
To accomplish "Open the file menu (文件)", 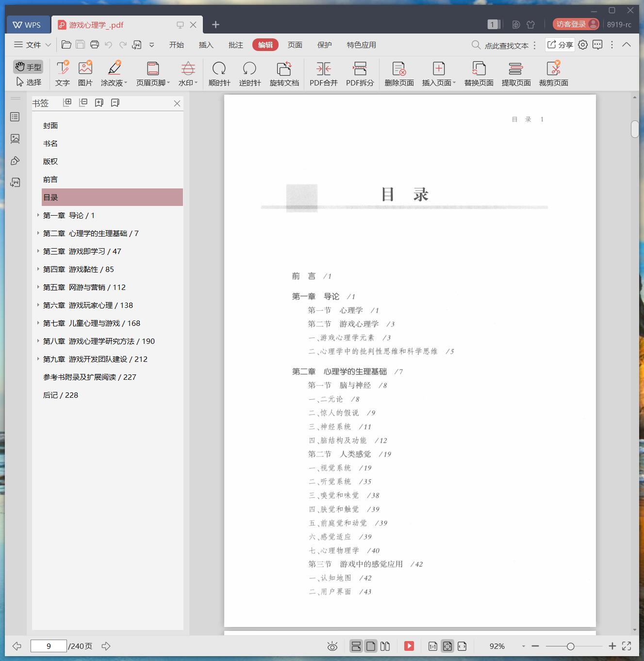I will coord(33,45).
